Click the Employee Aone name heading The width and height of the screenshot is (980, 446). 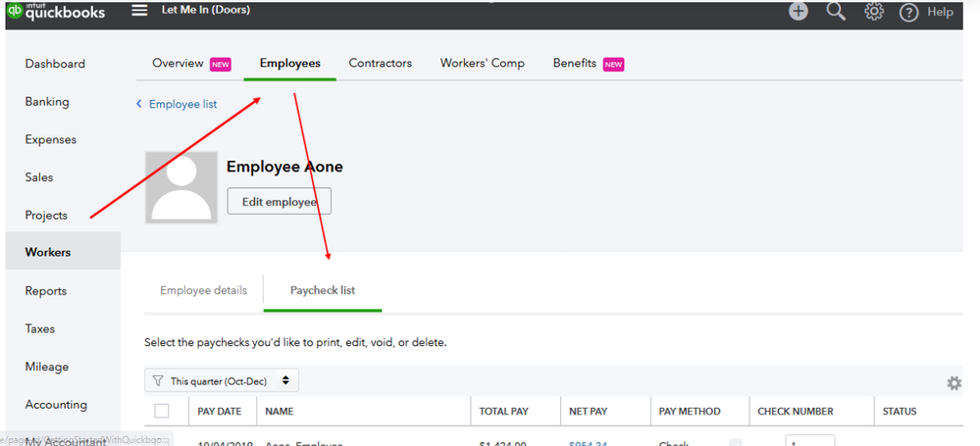pyautogui.click(x=284, y=167)
